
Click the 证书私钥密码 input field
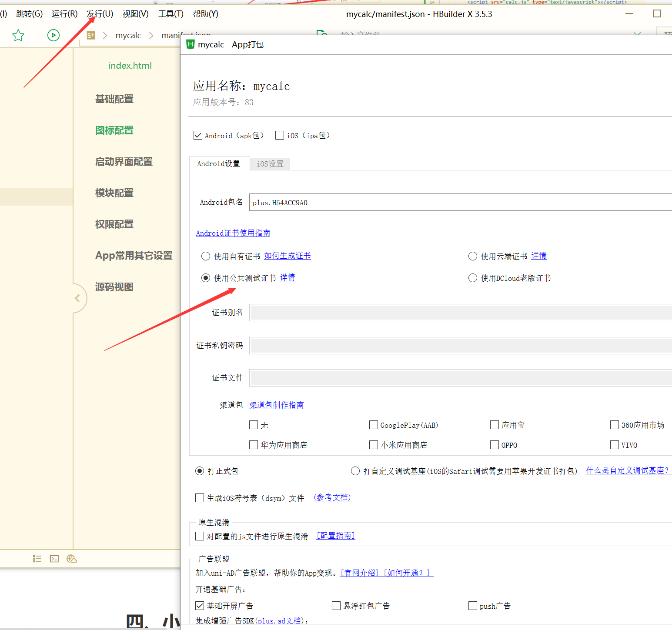(x=461, y=346)
